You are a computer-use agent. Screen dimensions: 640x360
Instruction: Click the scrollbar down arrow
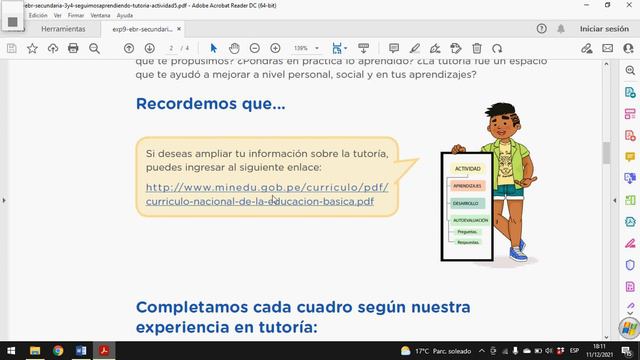(606, 337)
